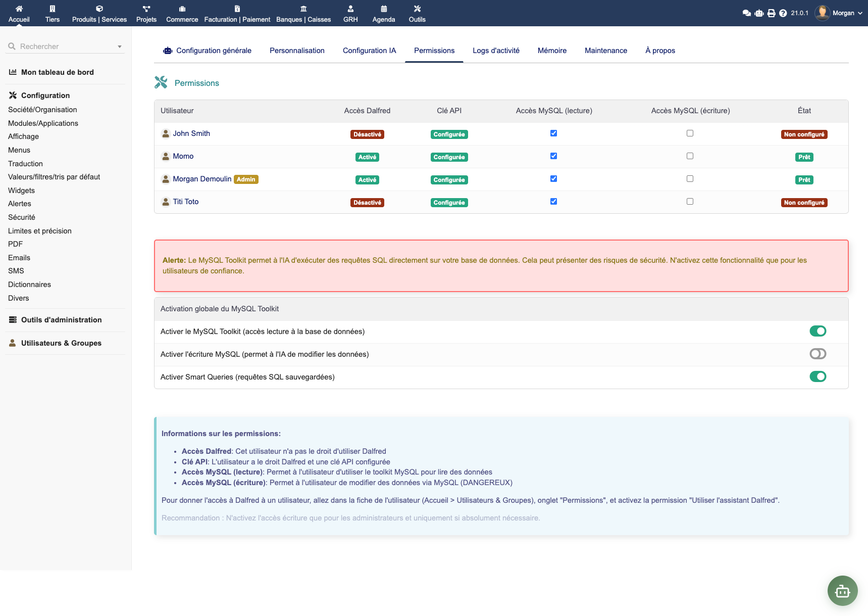Screen dimensions: 868x616
Task: Open Morgan Demoulin's user profile link
Action: tap(202, 179)
